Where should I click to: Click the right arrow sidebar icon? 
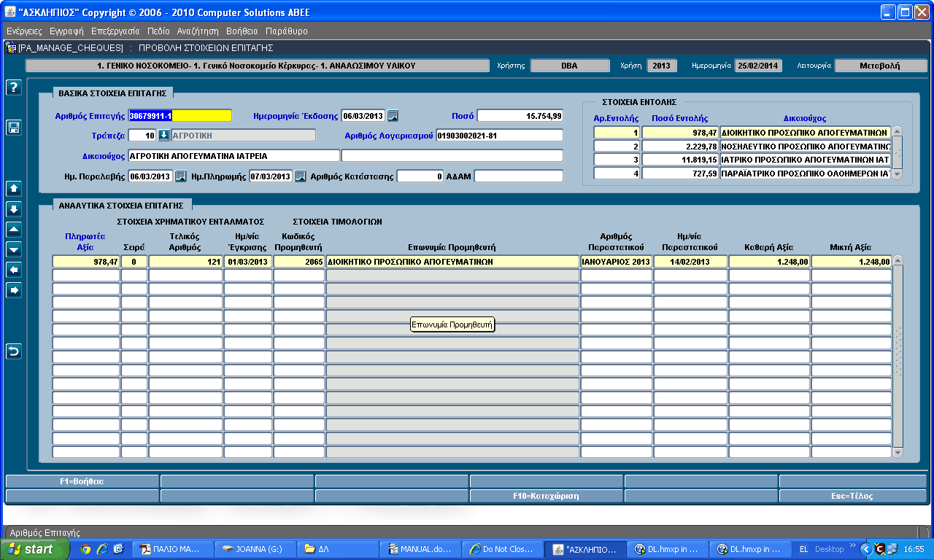pos(14,290)
